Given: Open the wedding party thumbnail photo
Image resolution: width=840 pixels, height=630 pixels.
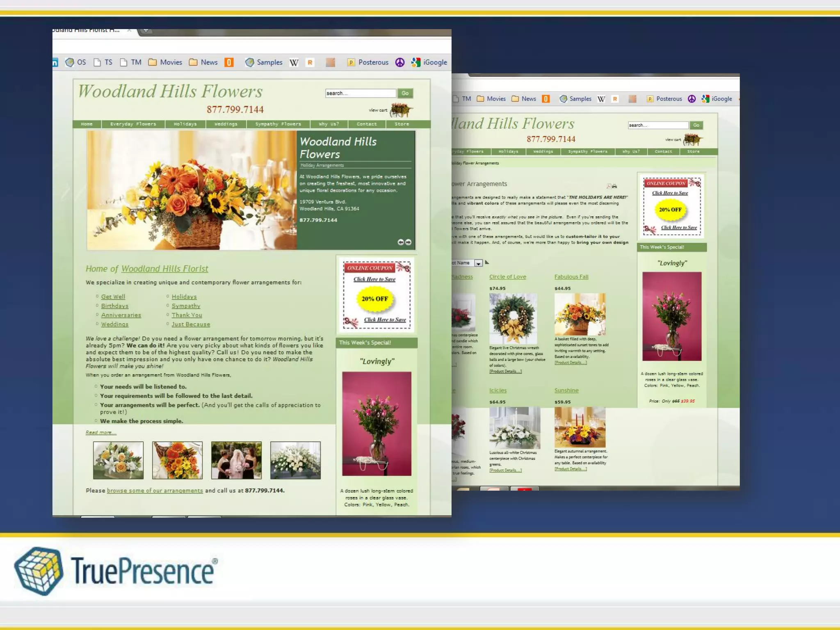Looking at the screenshot, I should [x=236, y=460].
